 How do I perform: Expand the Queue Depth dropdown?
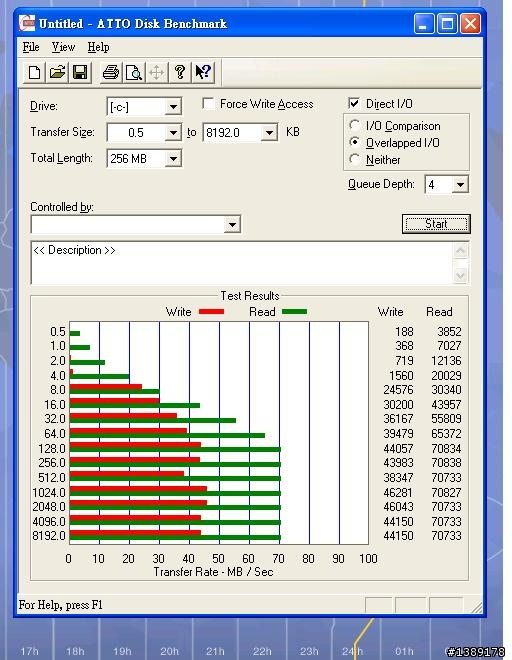460,184
